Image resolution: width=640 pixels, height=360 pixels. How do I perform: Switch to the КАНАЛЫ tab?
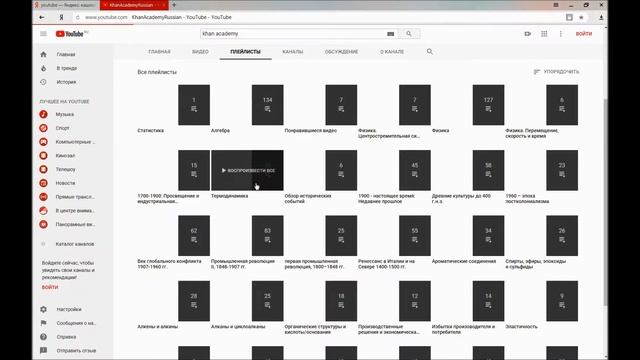tap(293, 52)
